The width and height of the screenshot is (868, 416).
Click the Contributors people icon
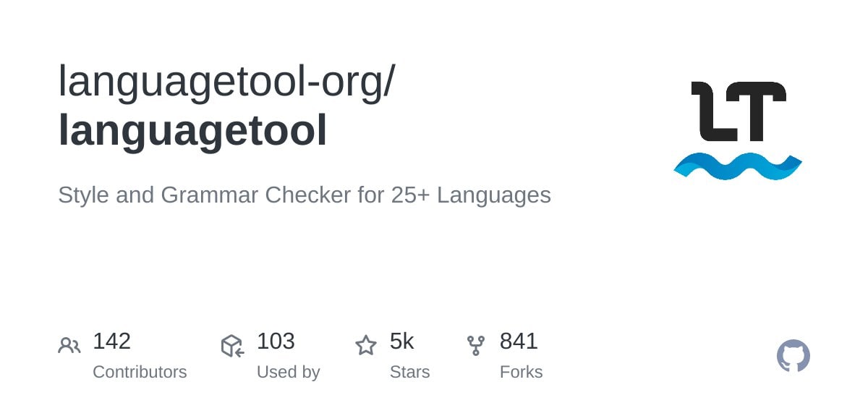pos(69,346)
